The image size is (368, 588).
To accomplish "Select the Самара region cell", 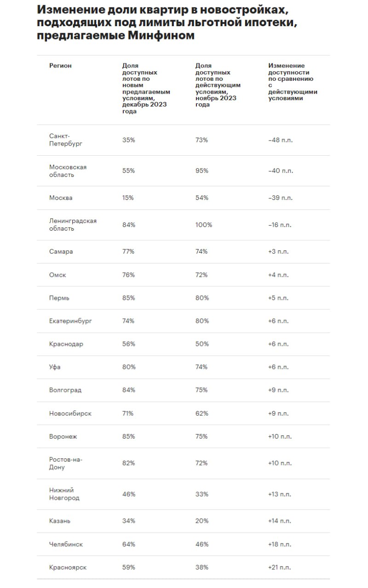I will point(61,252).
